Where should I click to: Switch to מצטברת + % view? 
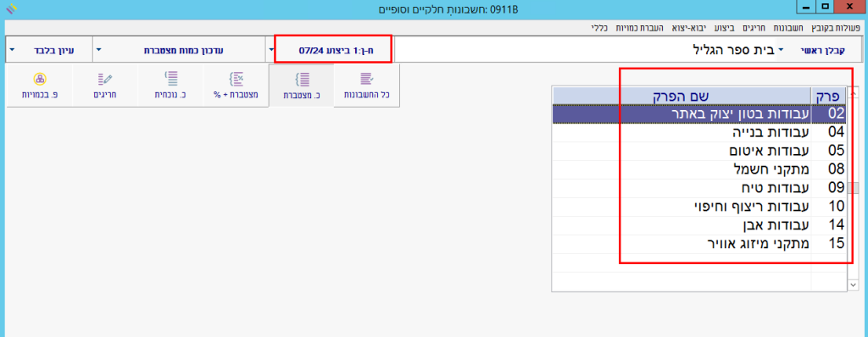(x=236, y=86)
